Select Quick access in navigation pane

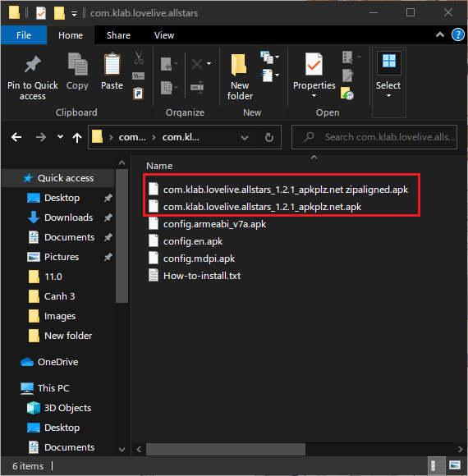(58, 178)
